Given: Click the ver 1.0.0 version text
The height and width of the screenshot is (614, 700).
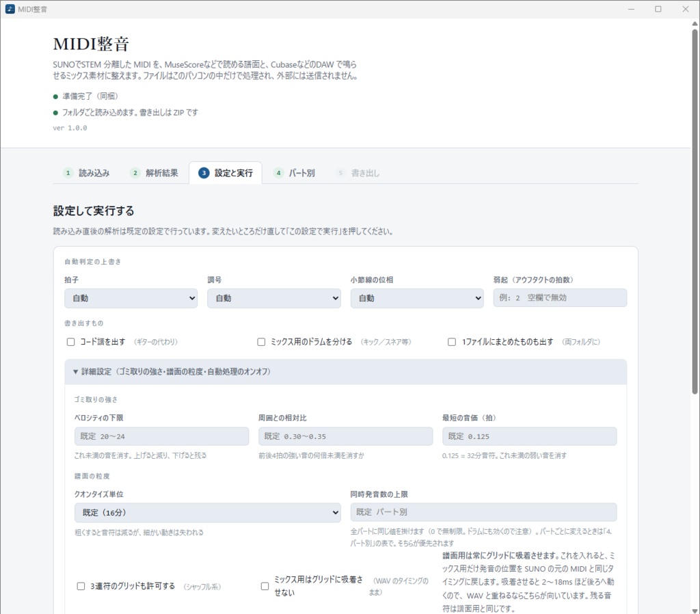Looking at the screenshot, I should [70, 128].
